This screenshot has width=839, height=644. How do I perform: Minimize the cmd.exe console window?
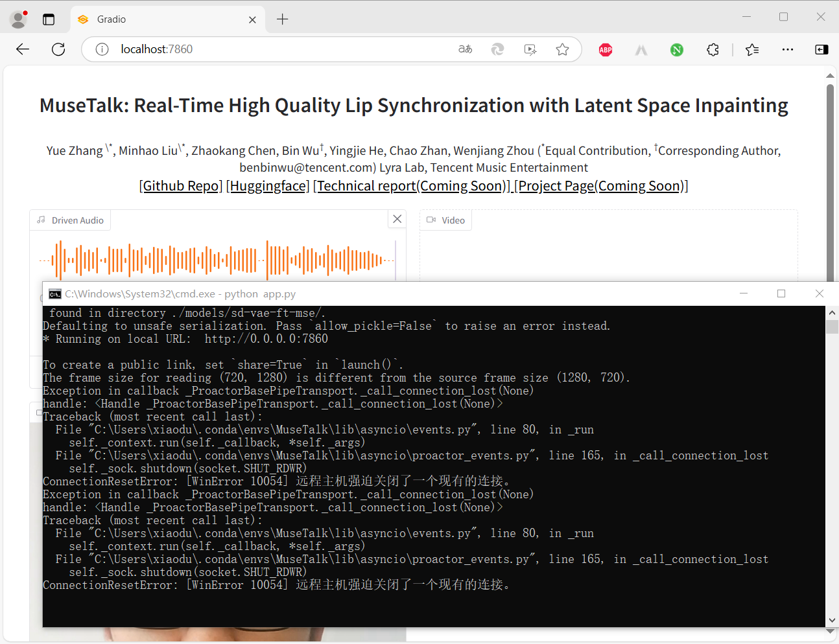click(x=744, y=293)
